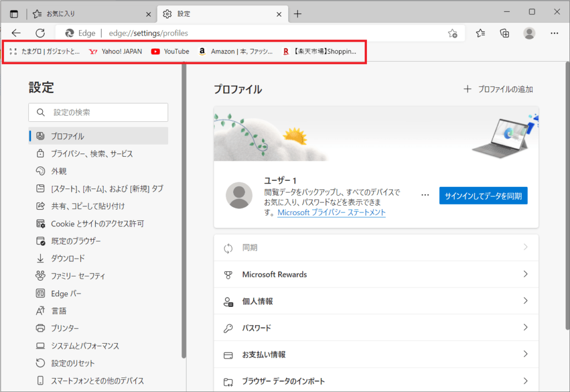Image resolution: width=570 pixels, height=392 pixels.
Task: Select ダウンロード in the settings sidebar
Action: point(68,259)
